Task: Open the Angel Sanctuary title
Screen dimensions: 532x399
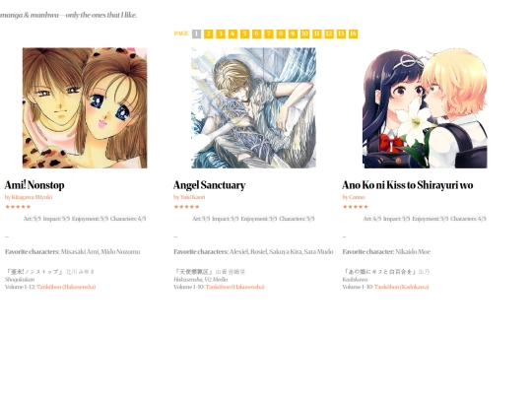Action: pyautogui.click(x=209, y=185)
